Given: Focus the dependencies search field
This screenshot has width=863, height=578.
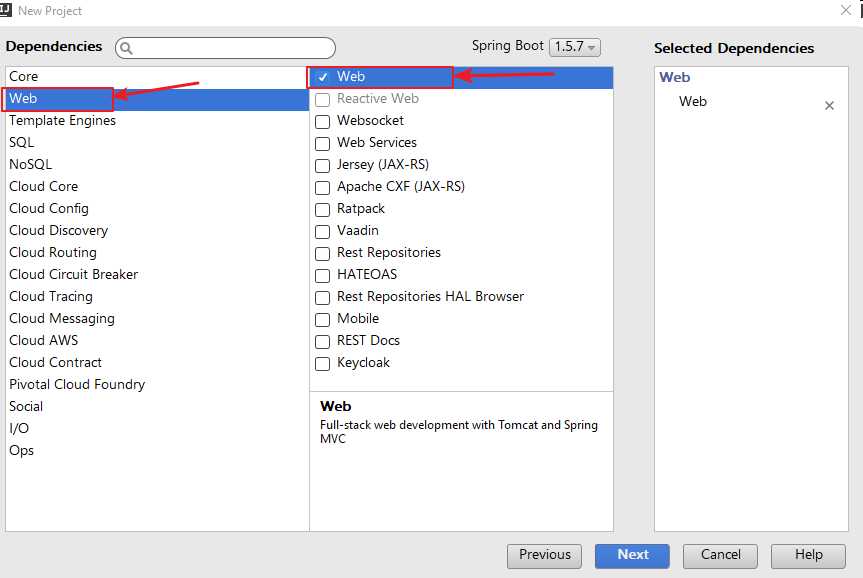Looking at the screenshot, I should coord(235,48).
